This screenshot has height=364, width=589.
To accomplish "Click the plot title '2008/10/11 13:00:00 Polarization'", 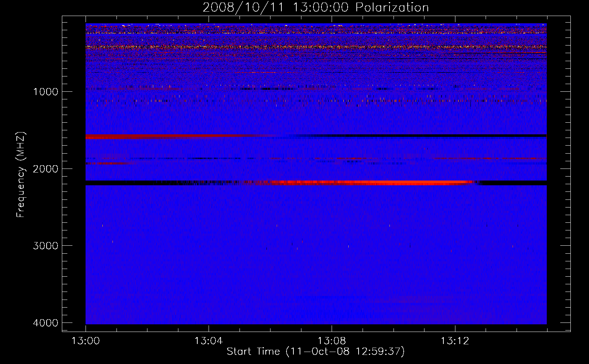I will (316, 8).
